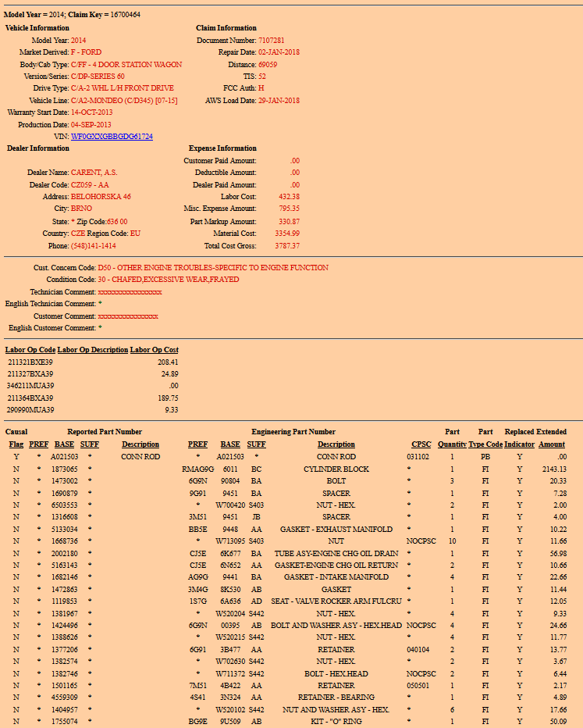Click the CYLINDER BLOCK part description
The width and height of the screenshot is (583, 728).
pyautogui.click(x=336, y=469)
